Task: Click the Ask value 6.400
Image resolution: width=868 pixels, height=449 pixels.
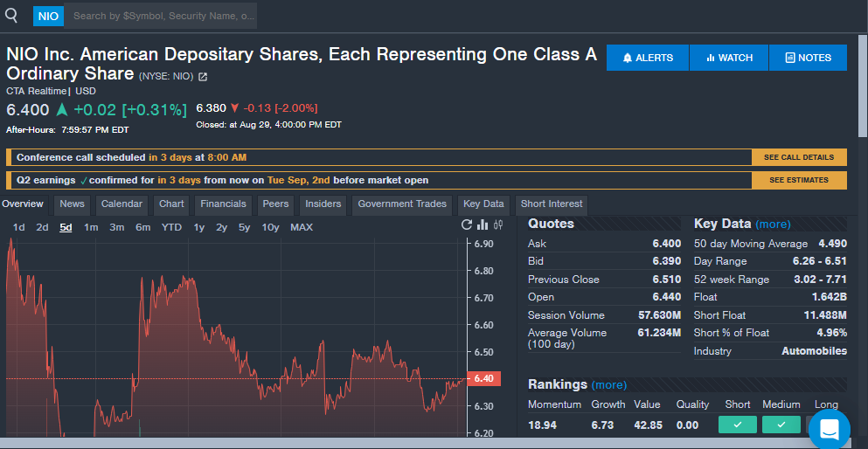Action: coord(666,244)
